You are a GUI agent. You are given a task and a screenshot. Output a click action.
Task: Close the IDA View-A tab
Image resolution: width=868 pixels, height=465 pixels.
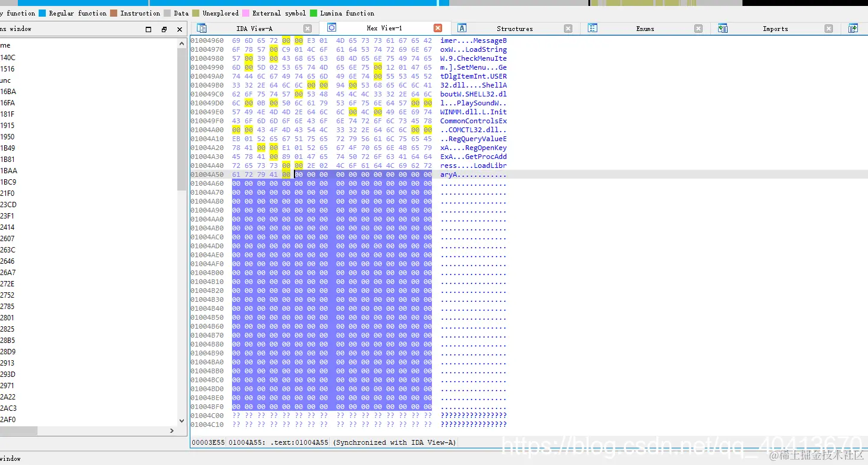coord(308,29)
